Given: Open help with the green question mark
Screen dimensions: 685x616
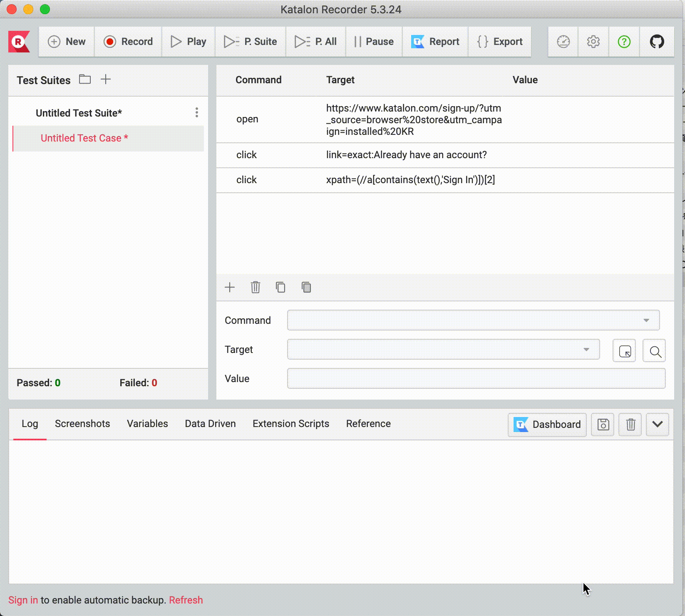Looking at the screenshot, I should click(624, 42).
